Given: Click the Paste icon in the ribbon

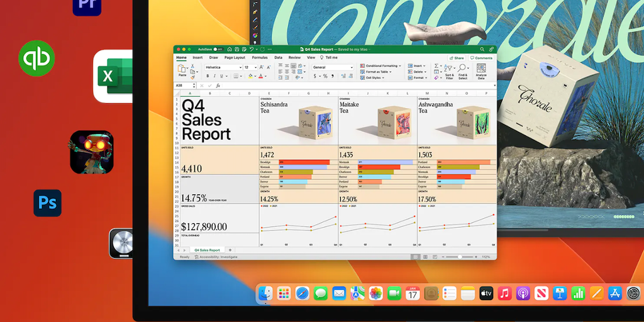Looking at the screenshot, I should pos(182,69).
